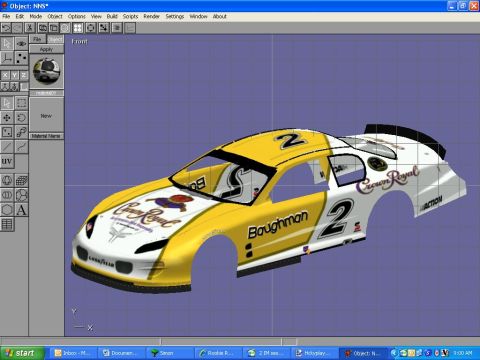Image resolution: width=480 pixels, height=360 pixels.
Task: Select the arrow edit-mode tool at top of sidebar
Action: 7,44
